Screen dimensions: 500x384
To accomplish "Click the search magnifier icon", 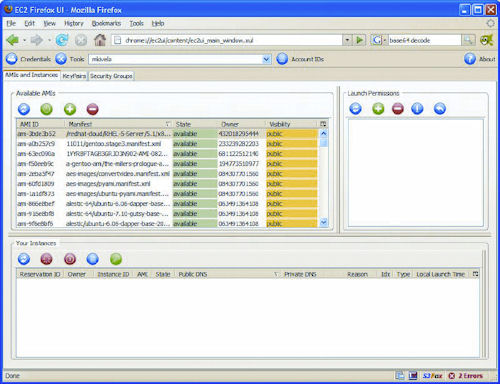I will point(468,40).
